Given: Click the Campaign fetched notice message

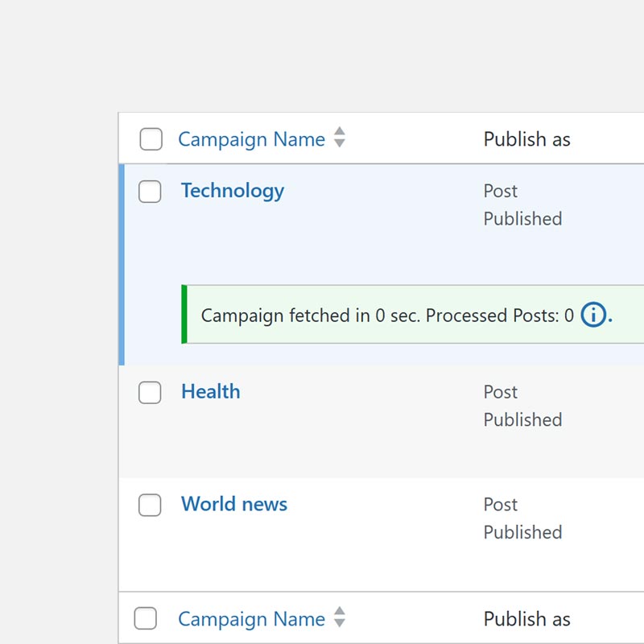Looking at the screenshot, I should [x=386, y=316].
